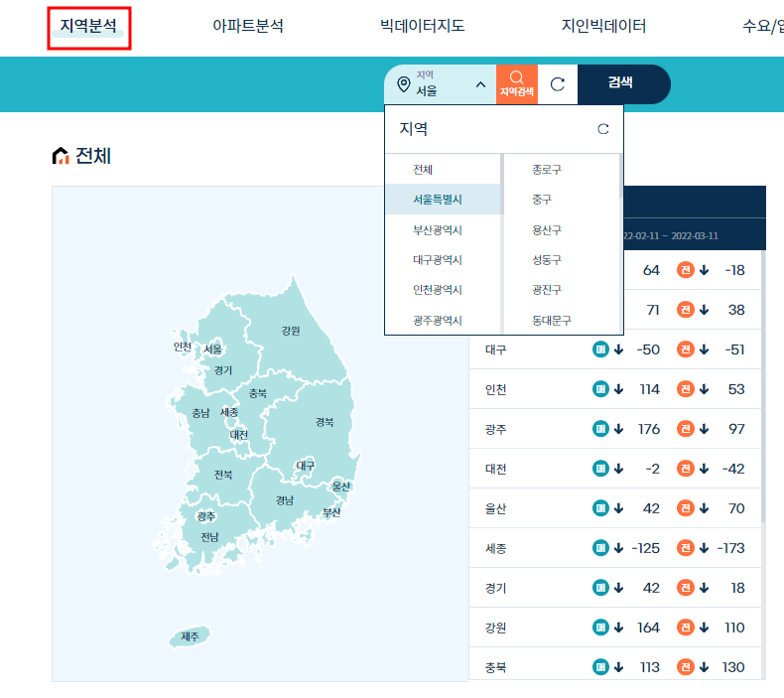Click the orange 전 icon in 광주 row
Viewport: 784px width, 698px height.
click(x=686, y=429)
